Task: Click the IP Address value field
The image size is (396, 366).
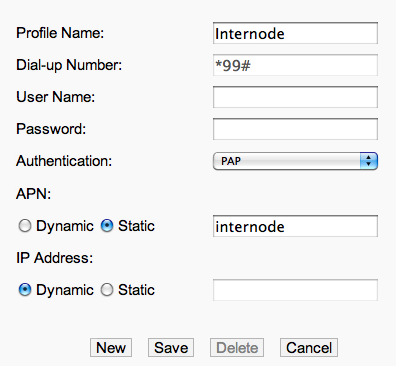Action: tap(295, 290)
